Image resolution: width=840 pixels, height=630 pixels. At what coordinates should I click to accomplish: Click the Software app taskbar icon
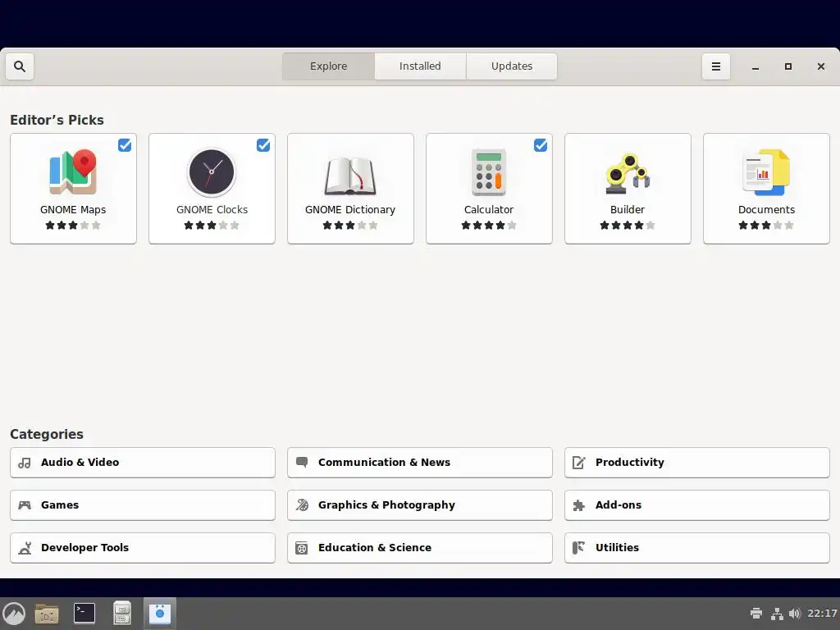pos(160,614)
